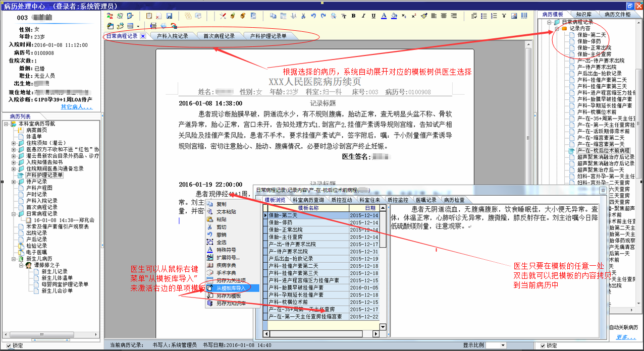
Task: Click the Copy icon in the toolbar
Action: (x=274, y=16)
